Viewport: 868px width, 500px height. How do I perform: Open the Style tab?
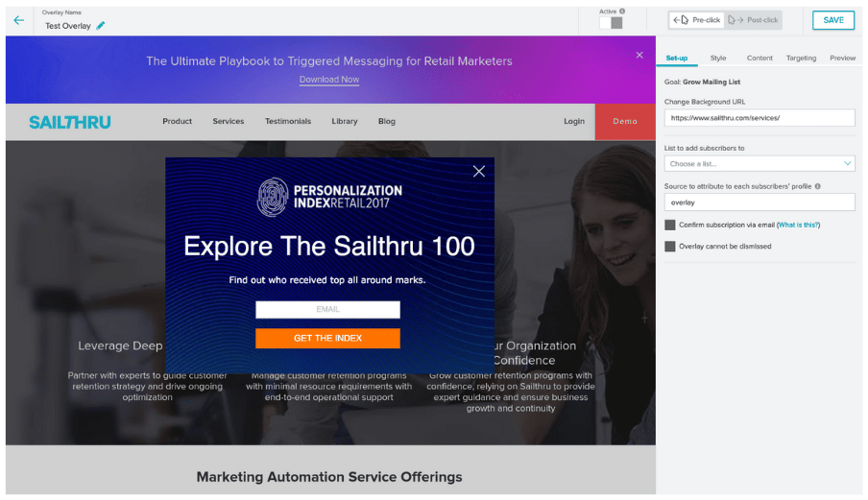point(717,58)
